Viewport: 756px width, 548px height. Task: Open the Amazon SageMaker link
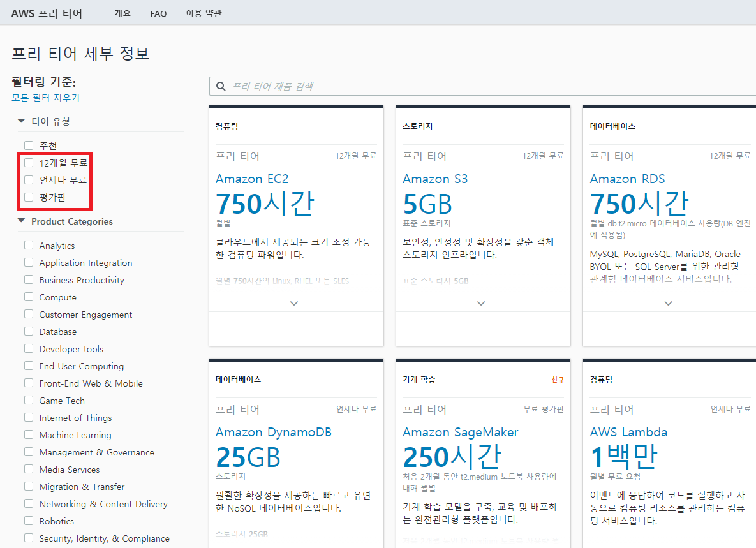pyautogui.click(x=461, y=432)
